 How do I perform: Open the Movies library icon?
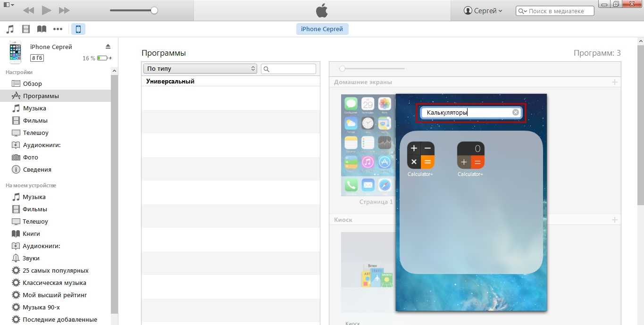pos(26,29)
